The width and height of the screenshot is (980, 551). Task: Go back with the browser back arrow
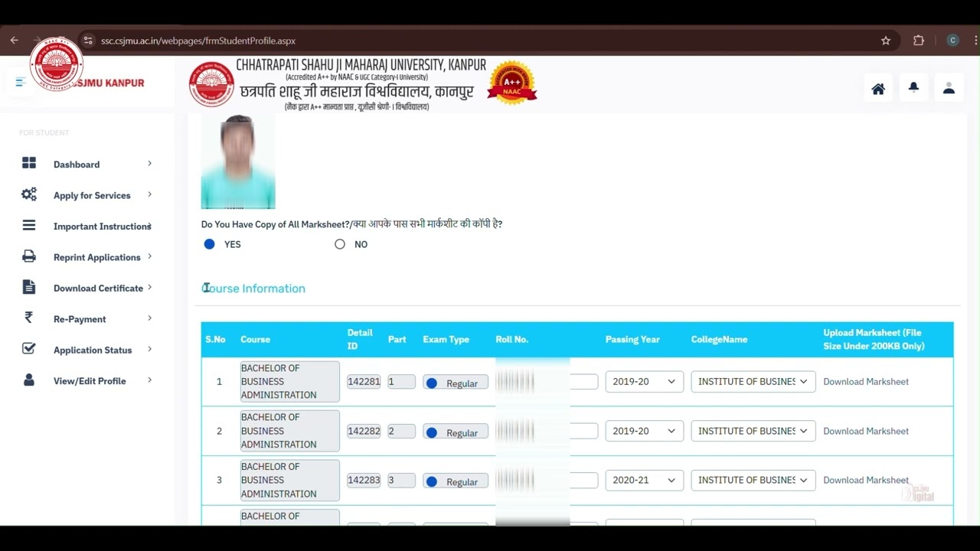pos(14,41)
